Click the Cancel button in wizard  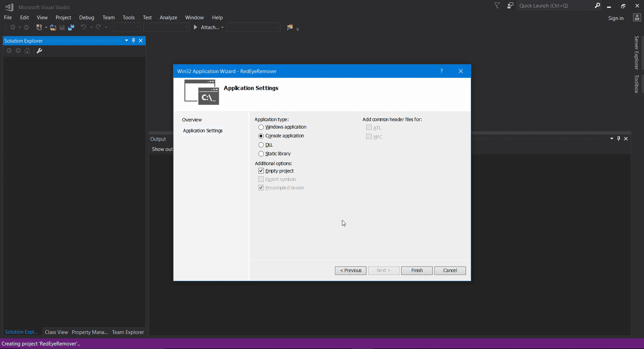tap(450, 270)
